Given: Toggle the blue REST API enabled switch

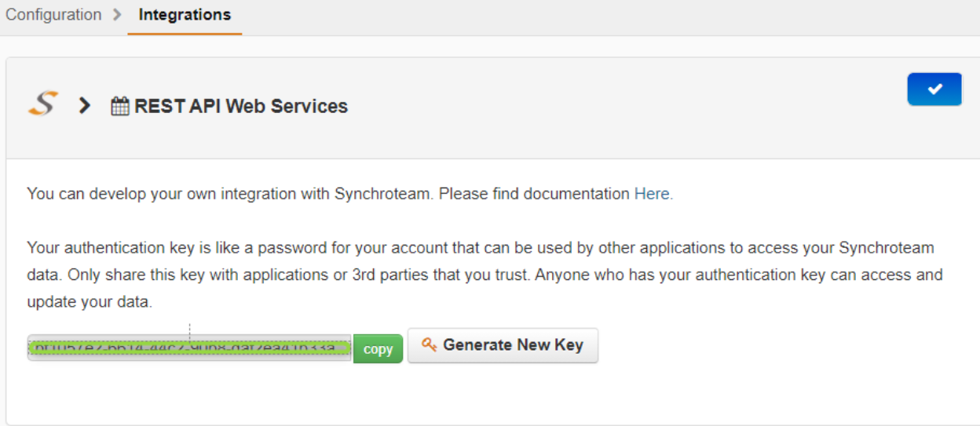Looking at the screenshot, I should click(934, 89).
